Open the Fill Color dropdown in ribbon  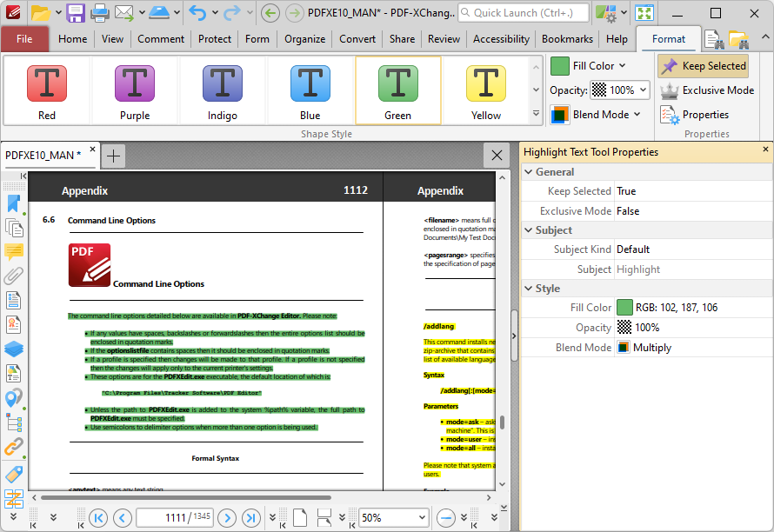point(623,66)
